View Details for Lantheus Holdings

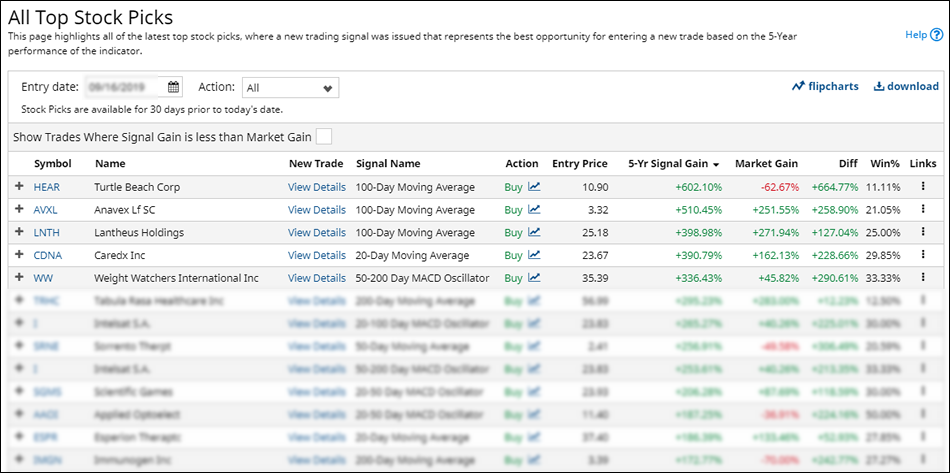317,233
